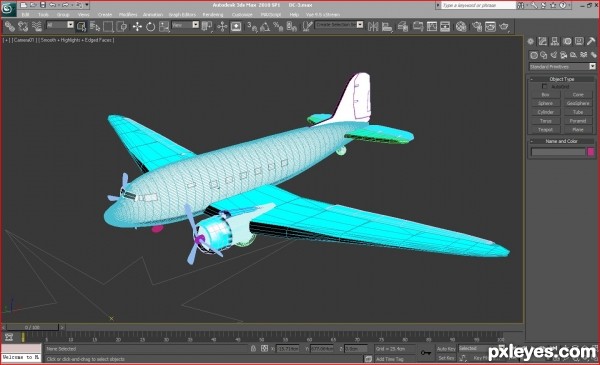Viewport: 600px width, 365px height.
Task: Select the Cameras category icon
Action: pos(563,55)
